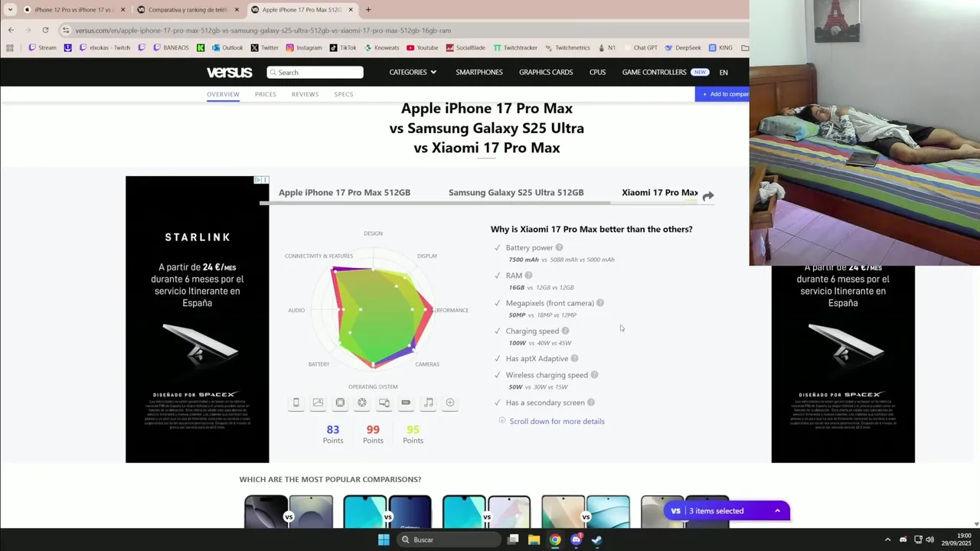Image resolution: width=980 pixels, height=551 pixels.
Task: Open help icon next to Wireless charging speed
Action: [x=594, y=375]
